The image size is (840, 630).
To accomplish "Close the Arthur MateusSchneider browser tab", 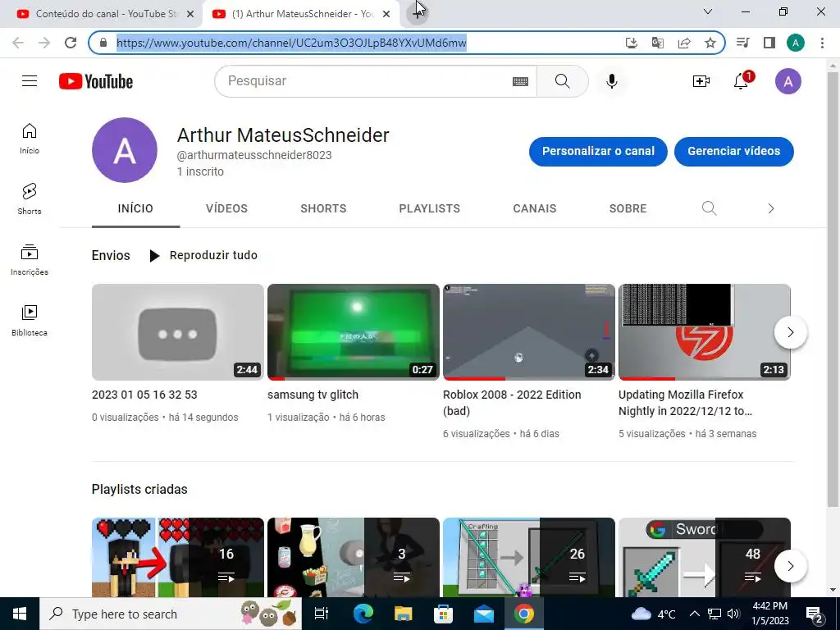I will 386,14.
